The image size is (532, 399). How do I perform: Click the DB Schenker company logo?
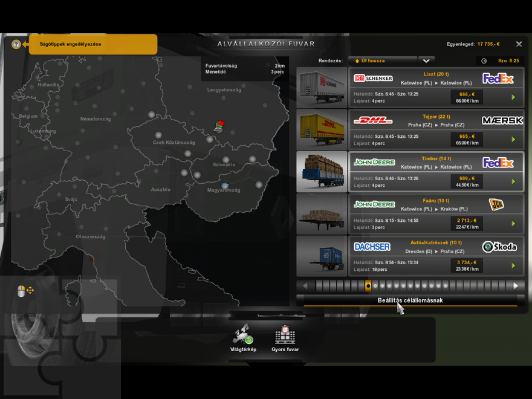373,79
